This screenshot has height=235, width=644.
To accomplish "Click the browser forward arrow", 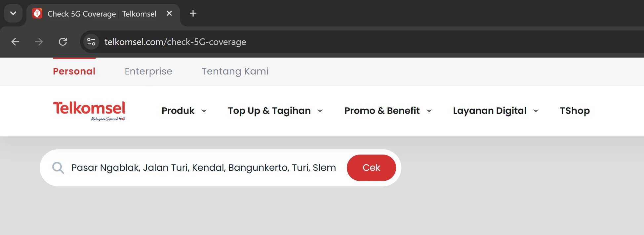I will point(39,42).
